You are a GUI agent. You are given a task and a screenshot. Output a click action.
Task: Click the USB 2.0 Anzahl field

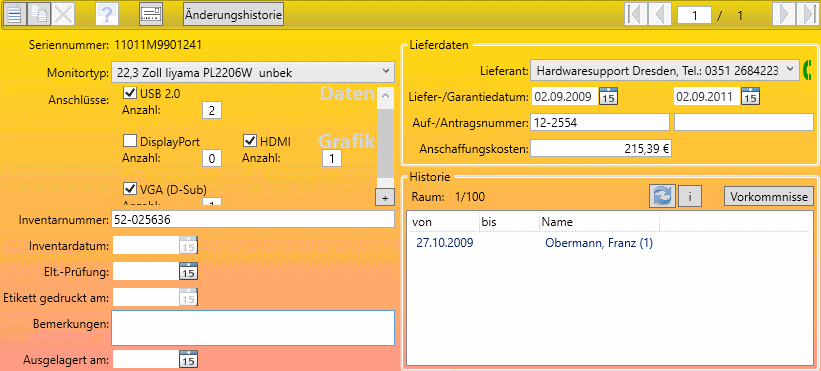(x=212, y=111)
